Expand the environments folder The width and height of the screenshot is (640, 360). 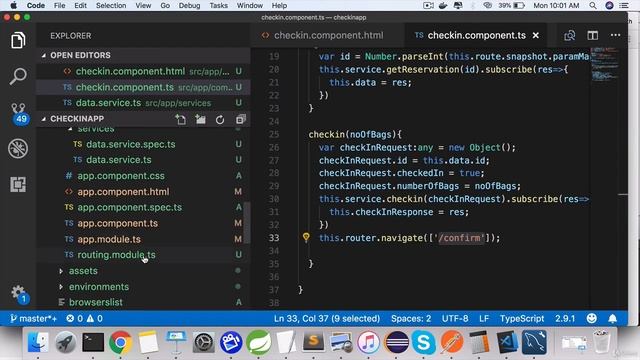(99, 287)
